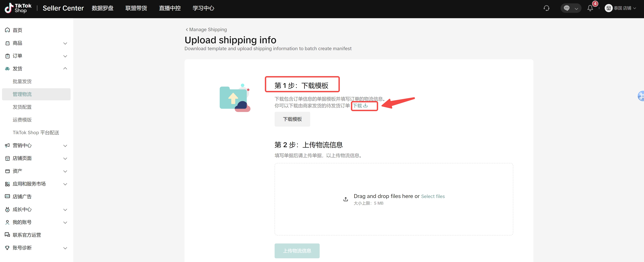Click the upload icon in the drop zone
This screenshot has width=644, height=262.
346,199
